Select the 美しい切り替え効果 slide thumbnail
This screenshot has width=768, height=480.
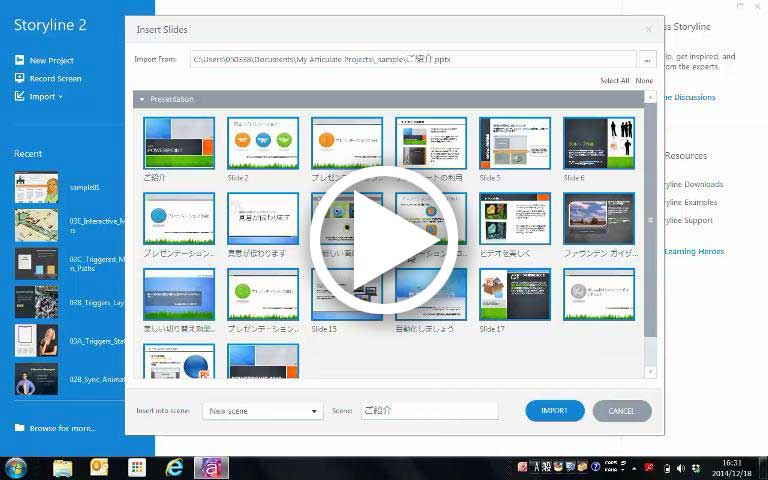pos(179,294)
